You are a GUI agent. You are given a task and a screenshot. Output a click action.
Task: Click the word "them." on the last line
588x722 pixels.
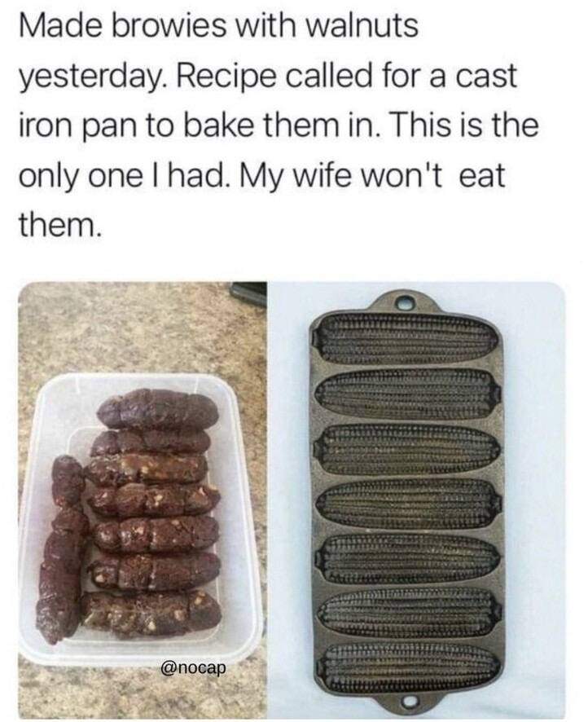59,226
